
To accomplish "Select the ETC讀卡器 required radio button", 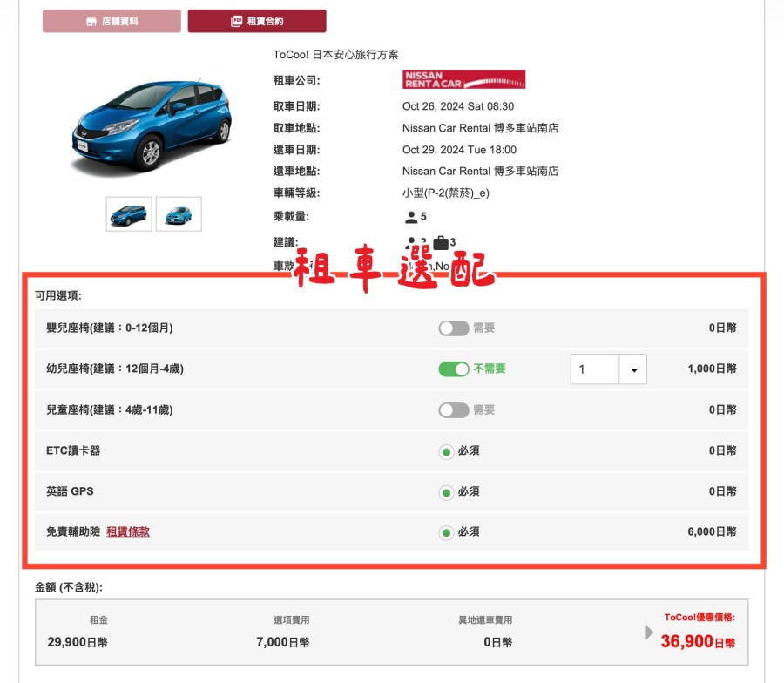I will pos(446,452).
